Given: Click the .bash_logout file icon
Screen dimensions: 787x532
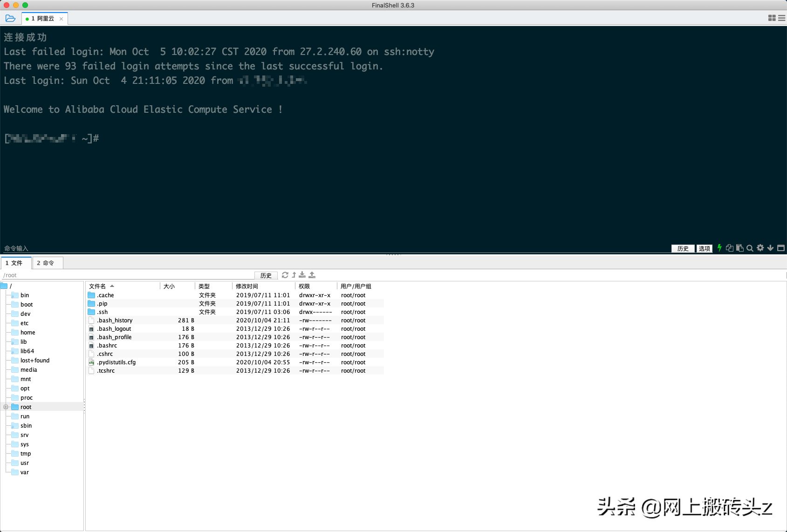Looking at the screenshot, I should click(91, 328).
